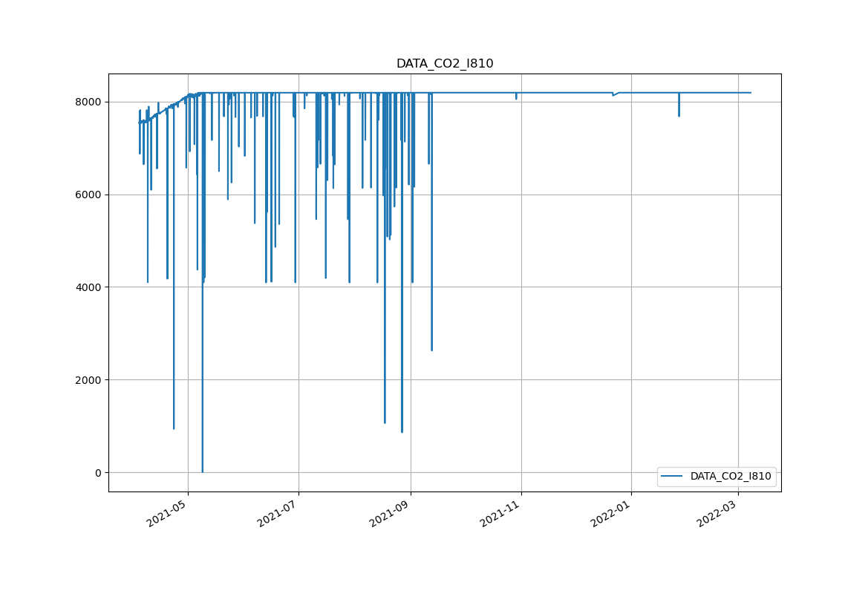Click the bottom of the spike near 2600
This screenshot has height=614, width=868.
pos(431,349)
